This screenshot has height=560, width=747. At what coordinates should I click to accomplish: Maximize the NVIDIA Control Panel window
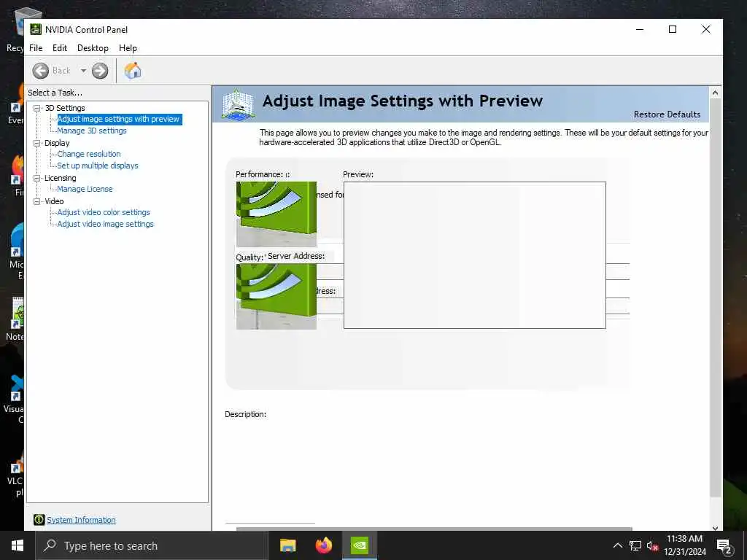(673, 29)
